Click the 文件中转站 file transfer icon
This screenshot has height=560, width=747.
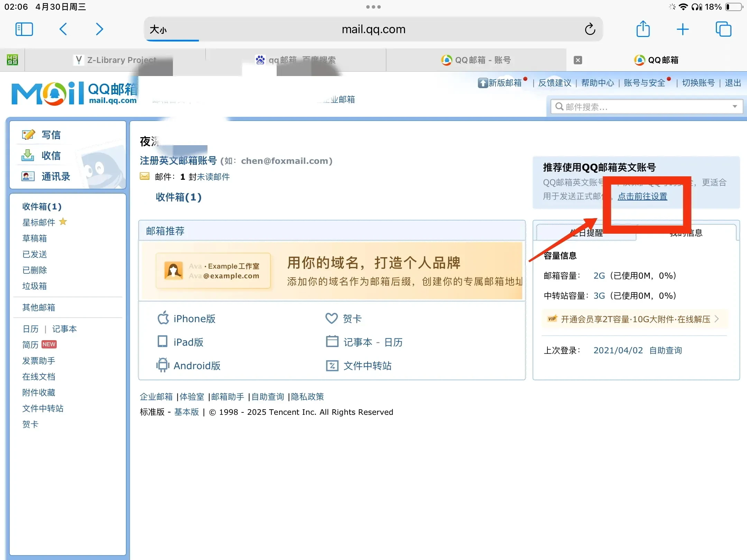point(332,365)
